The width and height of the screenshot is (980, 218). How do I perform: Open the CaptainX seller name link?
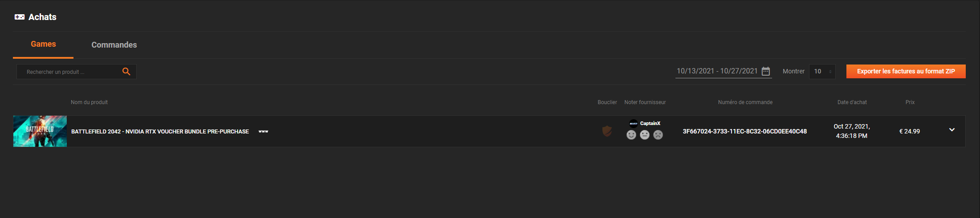(x=650, y=123)
